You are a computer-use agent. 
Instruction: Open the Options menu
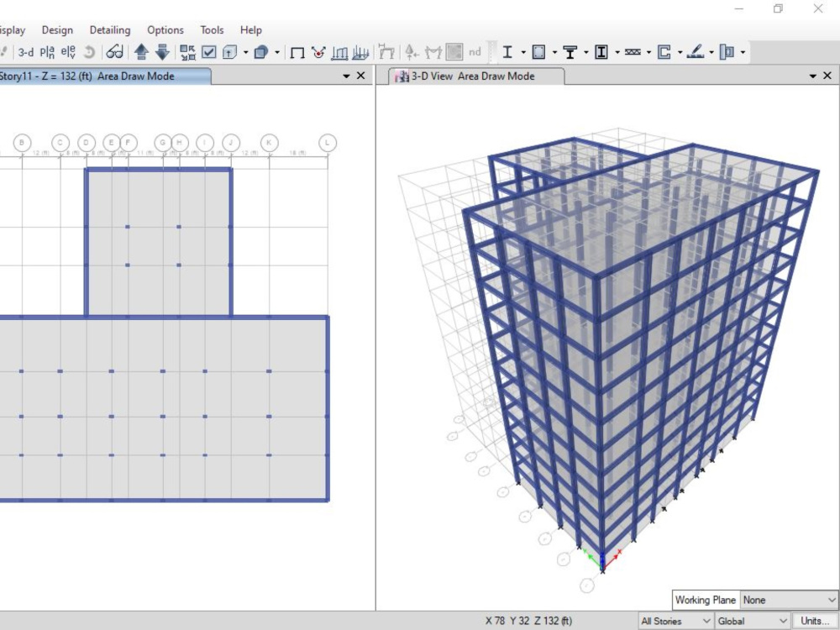click(x=165, y=30)
